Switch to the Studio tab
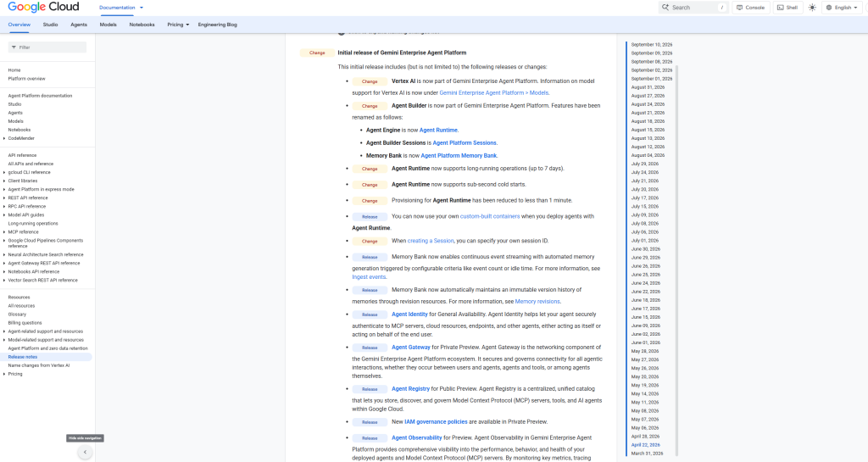Image resolution: width=868 pixels, height=462 pixels. (x=50, y=25)
